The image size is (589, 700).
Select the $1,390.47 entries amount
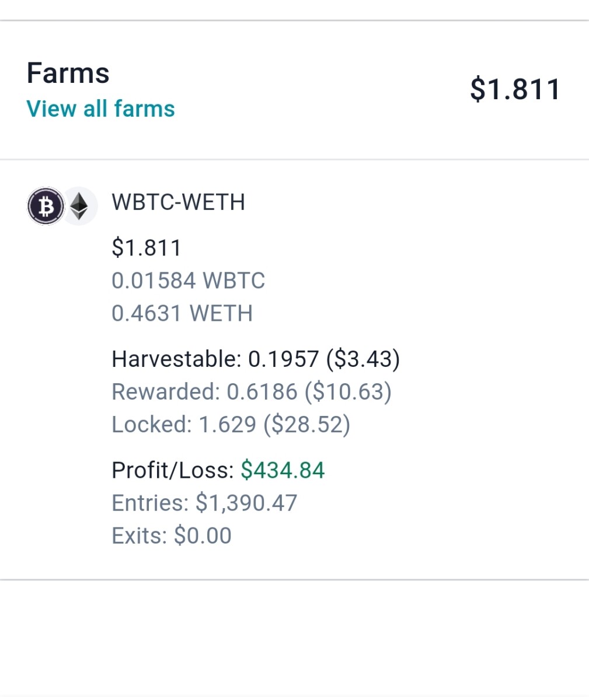(246, 503)
